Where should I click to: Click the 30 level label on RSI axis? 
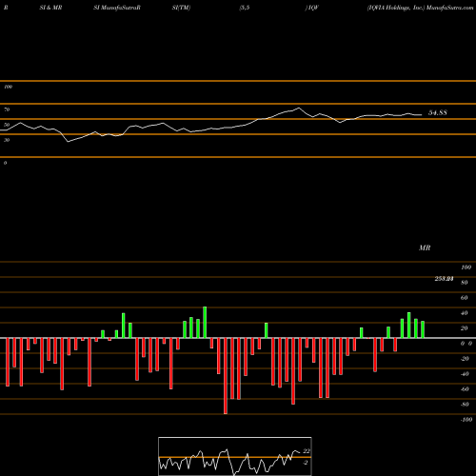coord(7,140)
